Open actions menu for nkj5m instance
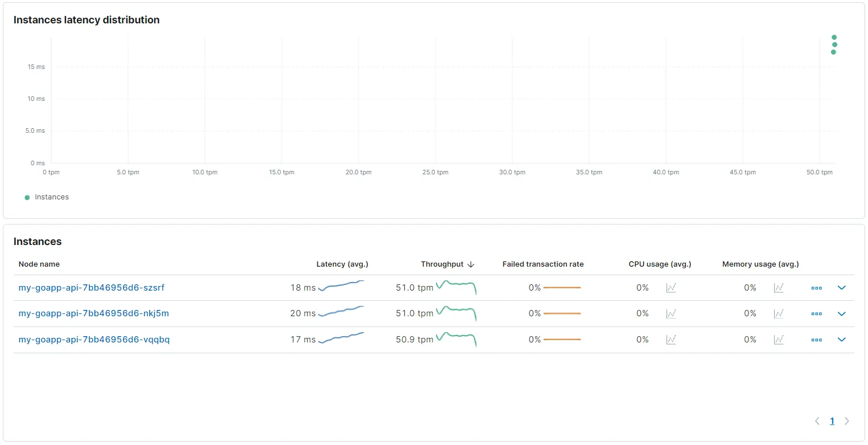868x445 pixels. coord(817,313)
